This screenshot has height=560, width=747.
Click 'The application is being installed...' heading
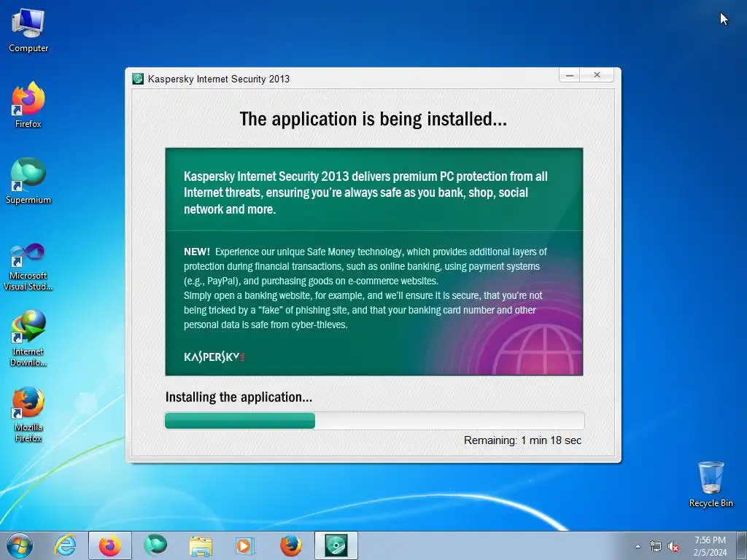click(373, 119)
